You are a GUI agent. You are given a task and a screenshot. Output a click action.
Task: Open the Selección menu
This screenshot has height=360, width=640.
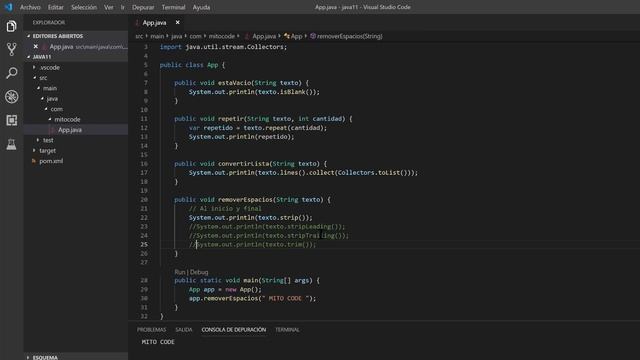[84, 7]
